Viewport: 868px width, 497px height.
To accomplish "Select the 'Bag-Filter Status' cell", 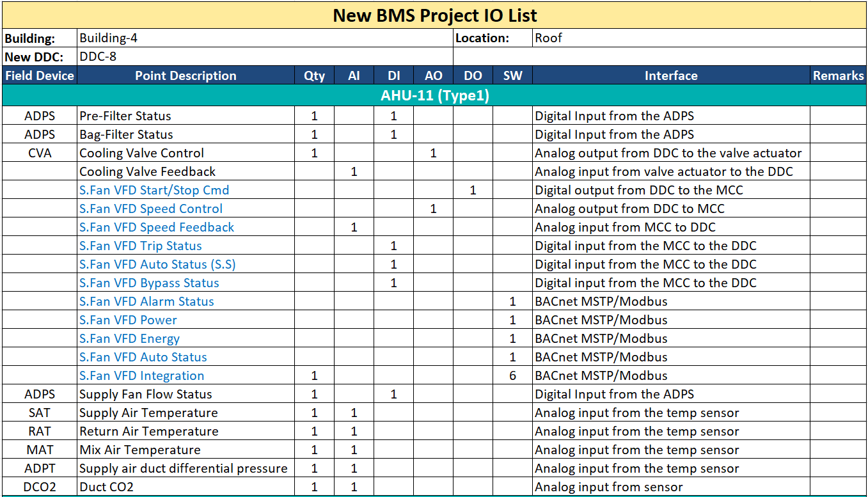I will [185, 134].
